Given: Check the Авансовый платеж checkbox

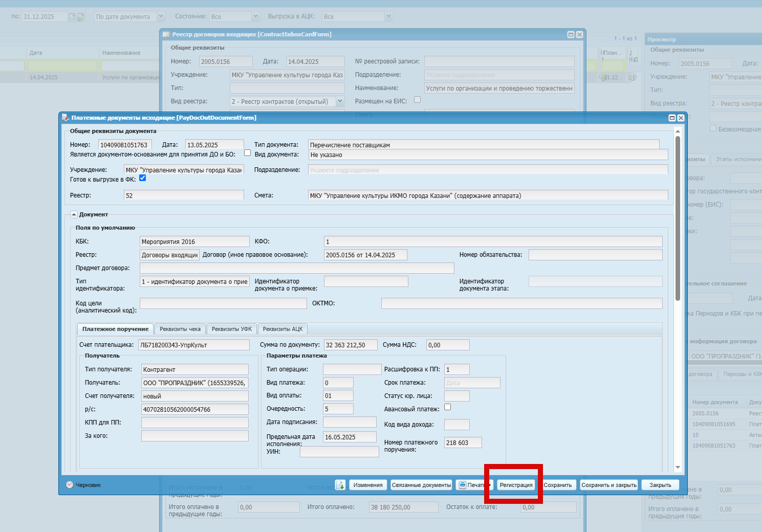Looking at the screenshot, I should tap(448, 407).
